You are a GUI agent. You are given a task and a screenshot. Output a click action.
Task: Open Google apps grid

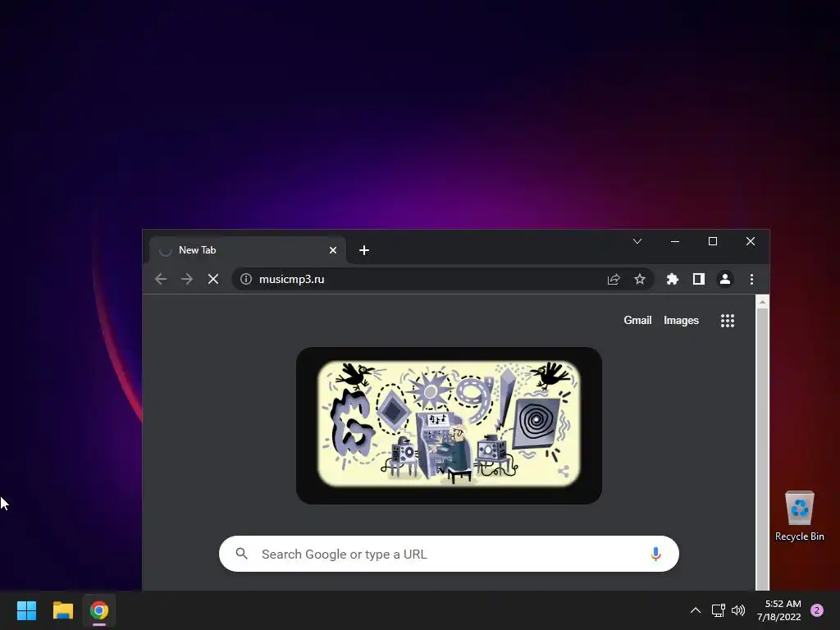point(728,321)
